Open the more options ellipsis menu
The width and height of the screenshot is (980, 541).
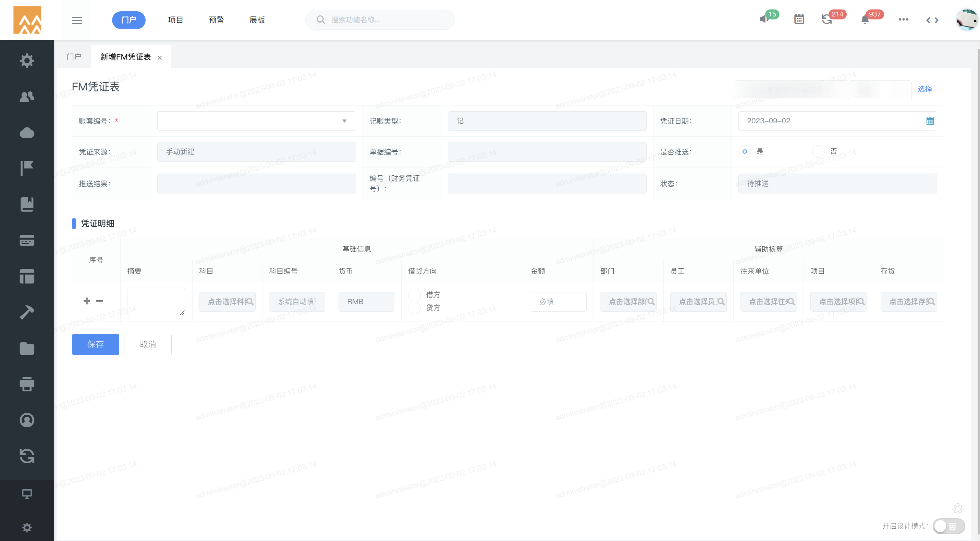pos(904,20)
